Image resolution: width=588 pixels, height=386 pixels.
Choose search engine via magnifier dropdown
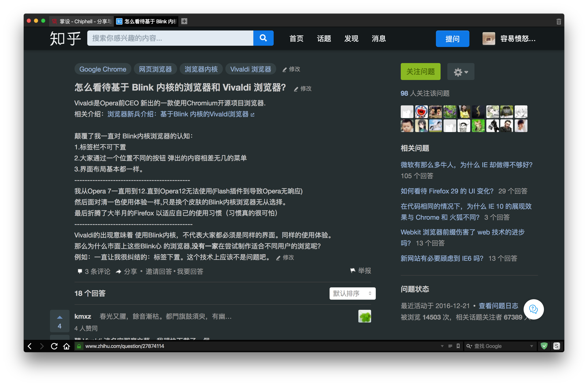(x=469, y=346)
